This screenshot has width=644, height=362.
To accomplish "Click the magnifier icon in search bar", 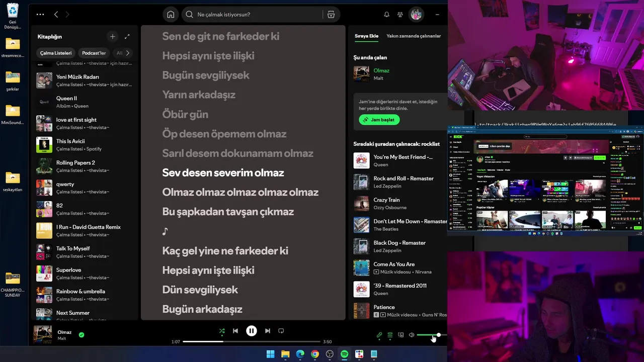I will pyautogui.click(x=189, y=15).
